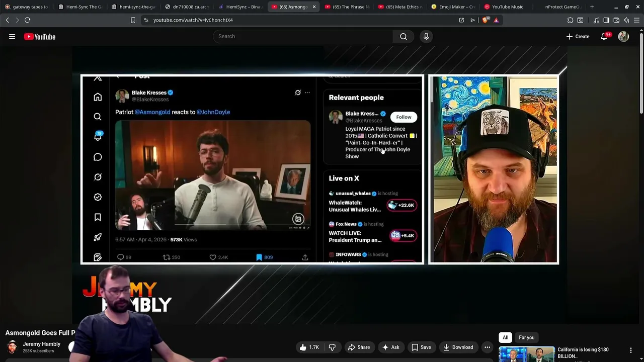644x362 pixels.
Task: Open Brave Rewards triangle icon
Action: coord(496,20)
